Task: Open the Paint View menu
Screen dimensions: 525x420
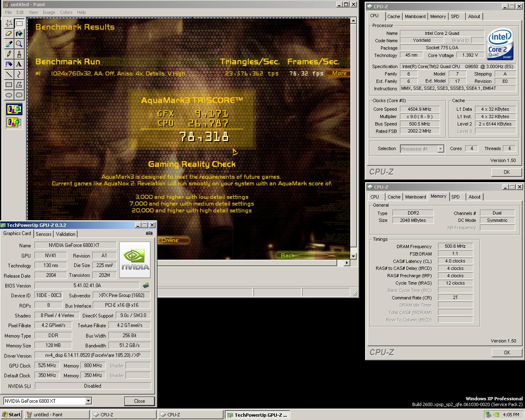Action: click(x=33, y=12)
